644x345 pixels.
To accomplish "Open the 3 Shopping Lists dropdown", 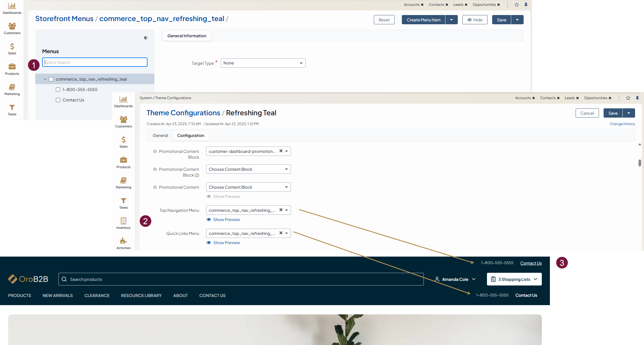I will (514, 279).
